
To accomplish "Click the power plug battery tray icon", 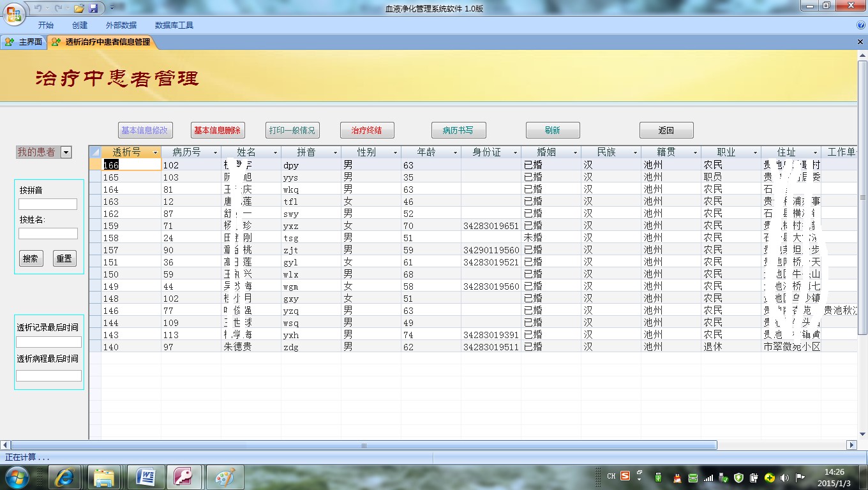I will pyautogui.click(x=754, y=478).
